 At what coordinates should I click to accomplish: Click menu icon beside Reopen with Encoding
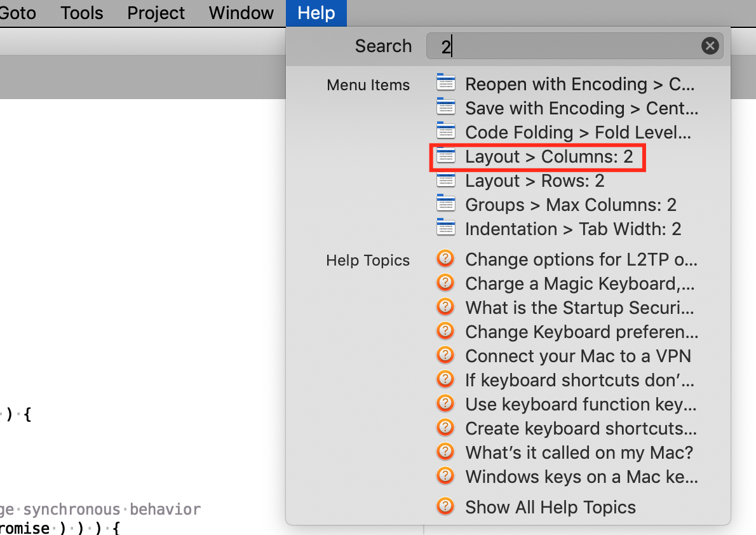(x=445, y=83)
